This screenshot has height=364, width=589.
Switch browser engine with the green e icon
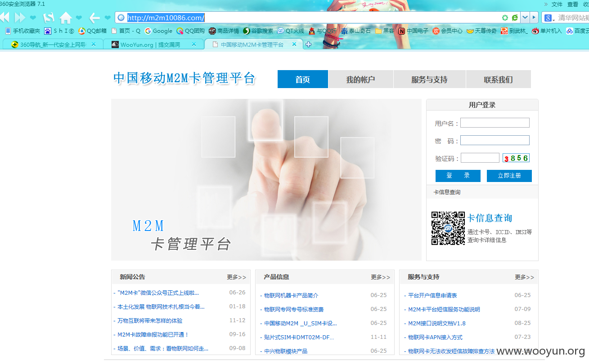[x=515, y=18]
